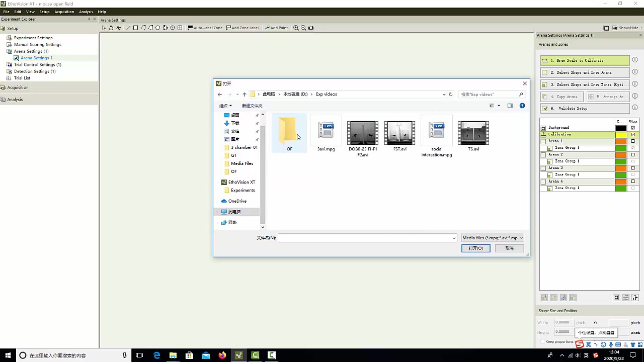
Task: Click the yellow Calibration color swatch
Action: click(621, 134)
